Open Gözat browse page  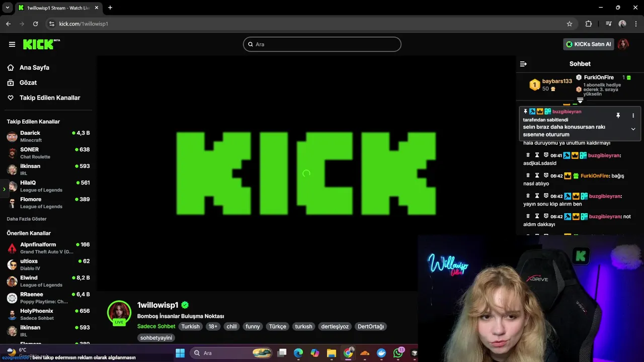28,82
